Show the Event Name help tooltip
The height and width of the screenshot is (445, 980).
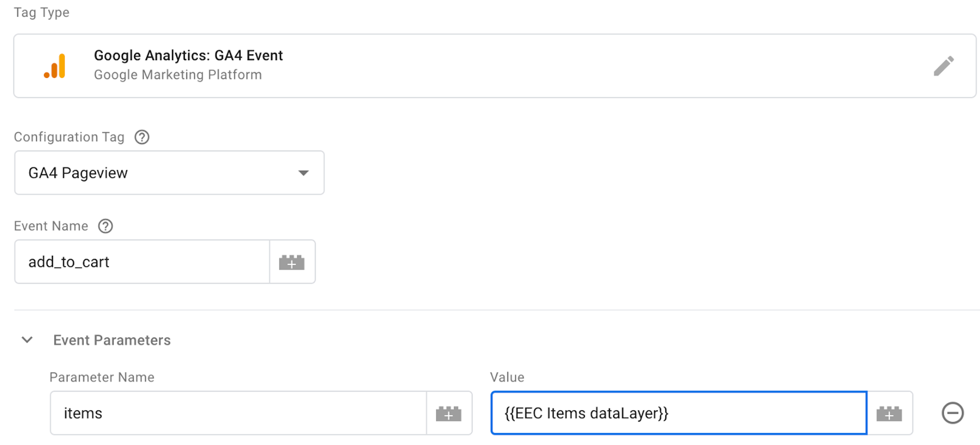pos(105,226)
